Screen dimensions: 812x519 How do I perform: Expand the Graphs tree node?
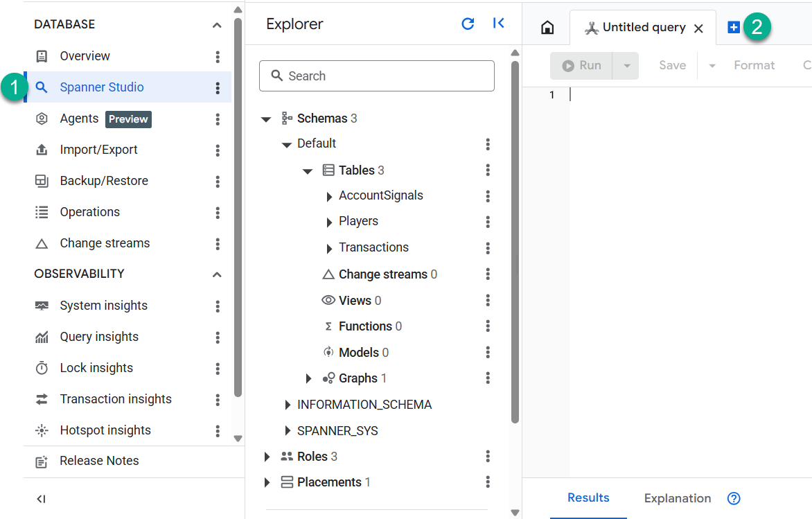pos(309,378)
